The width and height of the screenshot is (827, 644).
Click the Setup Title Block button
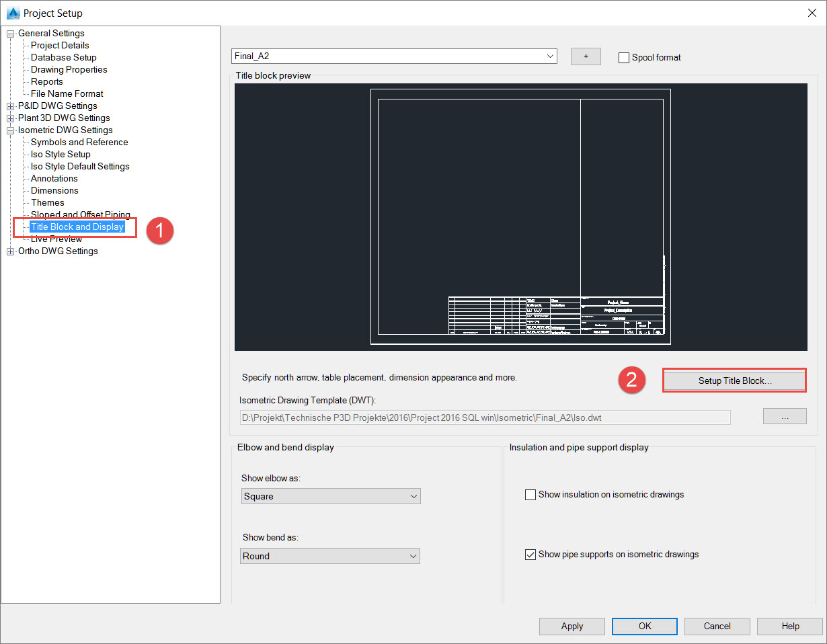click(x=734, y=380)
